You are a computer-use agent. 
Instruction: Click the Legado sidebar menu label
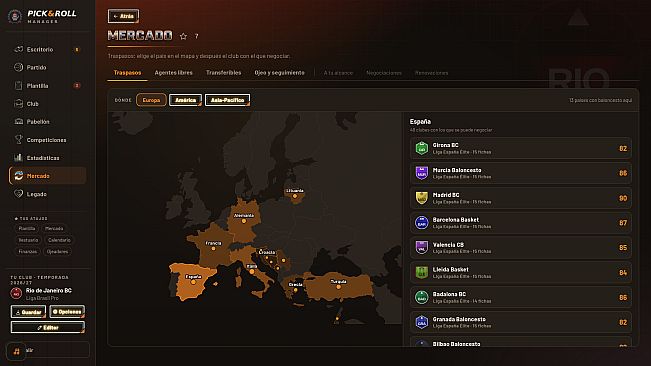(x=37, y=194)
